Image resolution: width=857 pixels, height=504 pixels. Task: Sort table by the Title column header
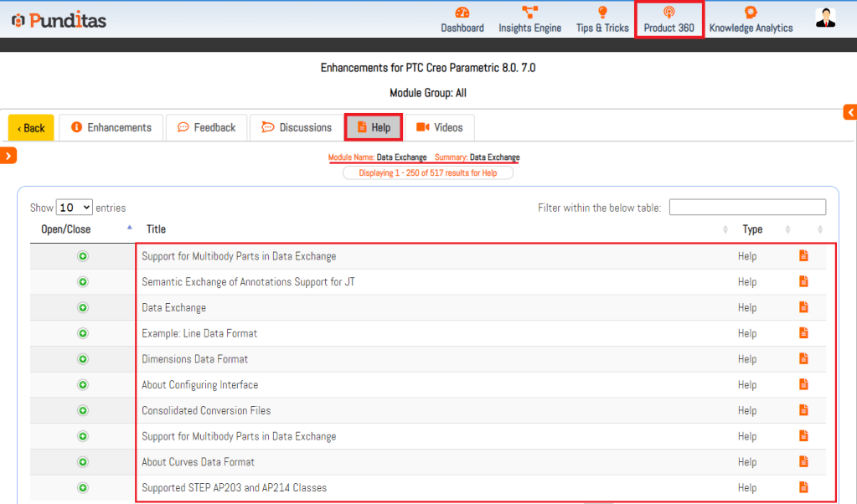click(156, 229)
